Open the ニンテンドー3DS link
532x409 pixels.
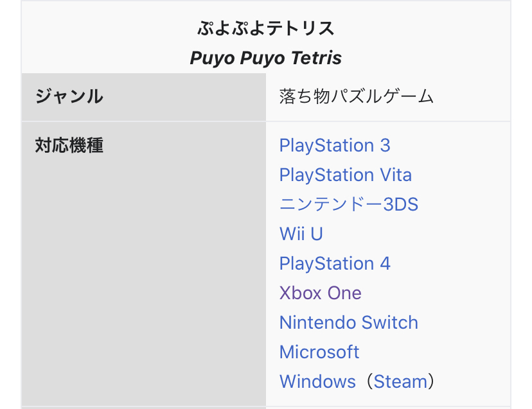click(x=348, y=204)
